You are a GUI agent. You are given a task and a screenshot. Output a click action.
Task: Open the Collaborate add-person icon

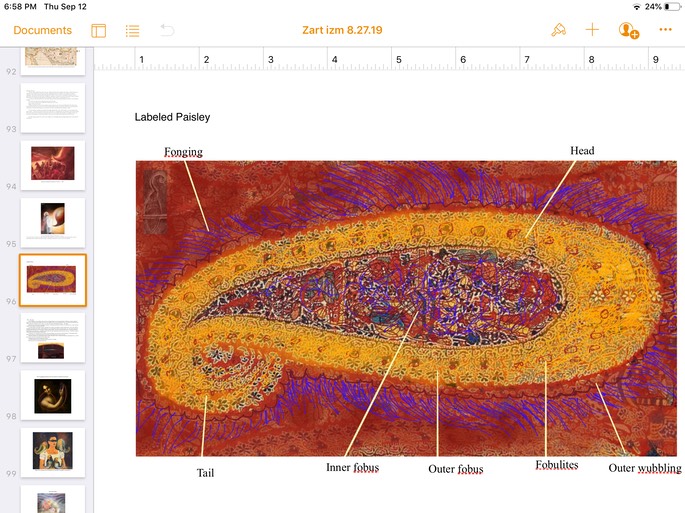(628, 30)
